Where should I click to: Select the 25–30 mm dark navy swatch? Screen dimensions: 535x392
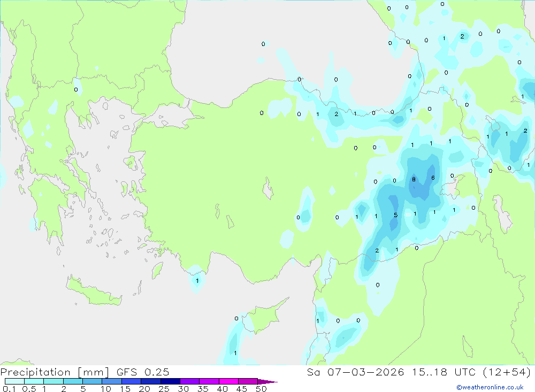coord(170,381)
